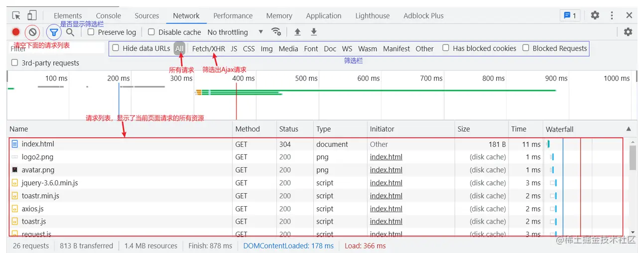
Task: Open the Performance tab
Action: (x=233, y=15)
